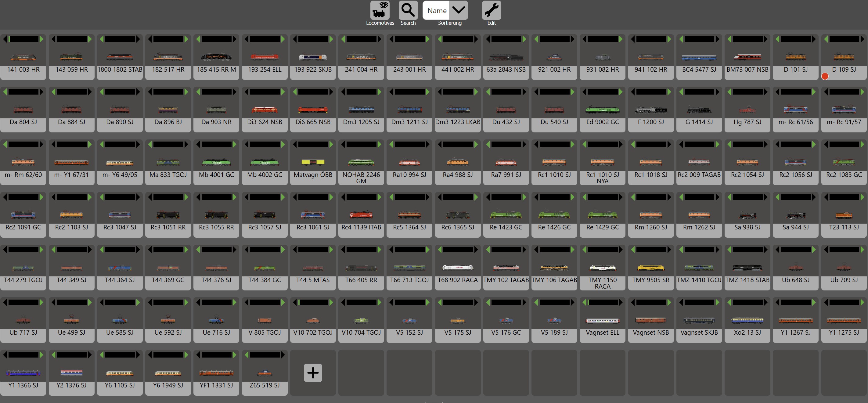Viewport: 868px width, 403px height.
Task: Expand the Sortierung dropdown arrow
Action: tap(458, 10)
